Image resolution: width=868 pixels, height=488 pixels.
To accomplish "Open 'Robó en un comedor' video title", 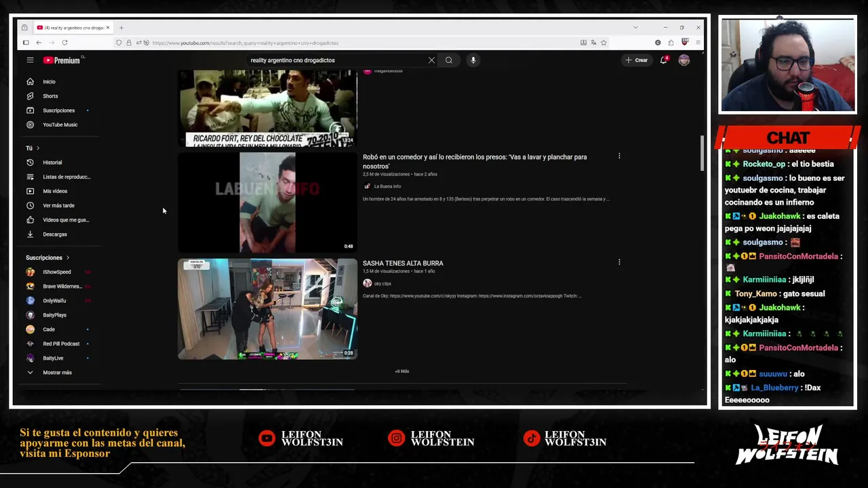I will coord(475,161).
